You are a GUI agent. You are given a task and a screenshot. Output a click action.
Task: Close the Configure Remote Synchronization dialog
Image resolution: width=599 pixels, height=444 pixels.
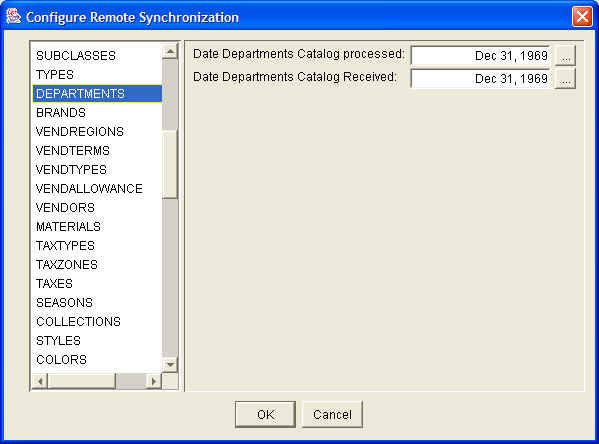pyautogui.click(x=582, y=17)
